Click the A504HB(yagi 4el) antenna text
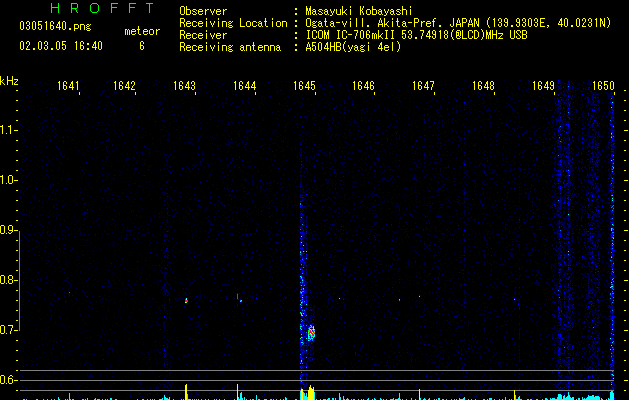The image size is (629, 400). point(353,47)
